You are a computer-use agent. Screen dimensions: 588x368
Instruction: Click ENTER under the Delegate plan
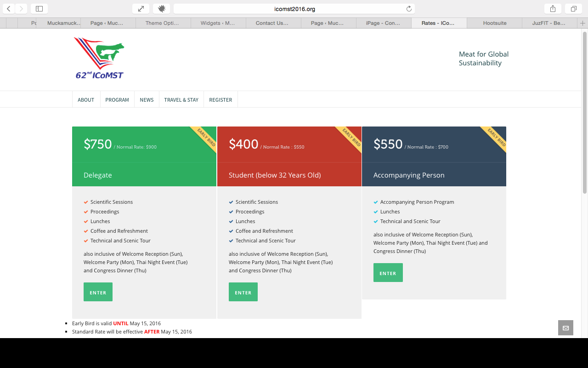click(x=98, y=292)
